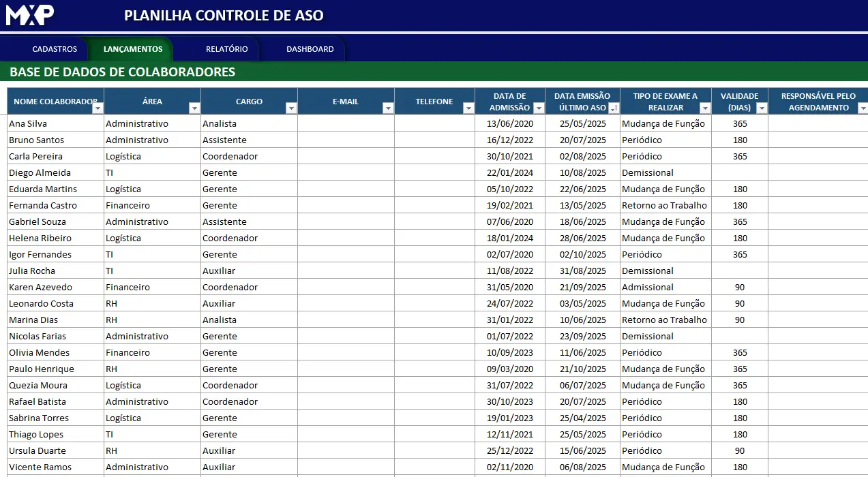Click the telefone cell for Carla Pereira

point(434,157)
